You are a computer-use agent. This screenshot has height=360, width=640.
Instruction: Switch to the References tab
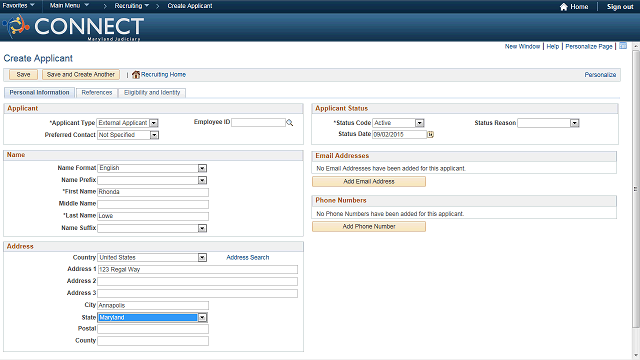(97, 93)
